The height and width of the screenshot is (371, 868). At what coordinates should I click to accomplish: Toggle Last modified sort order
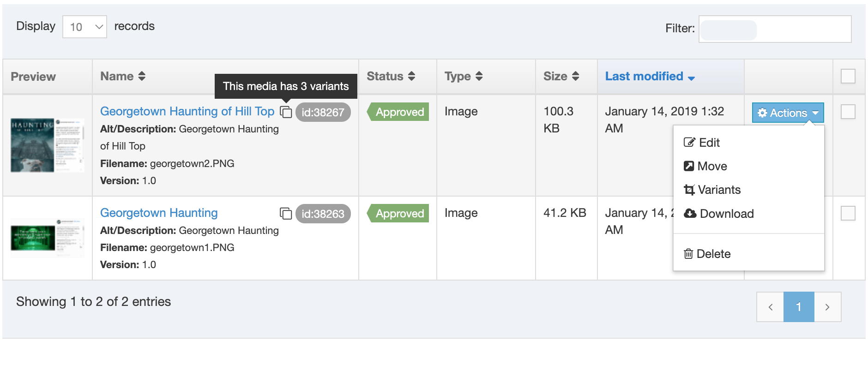tap(649, 77)
